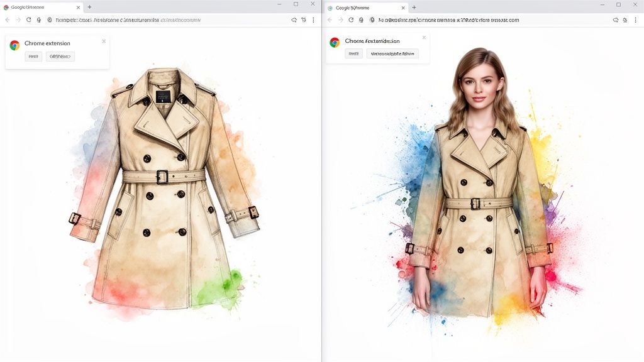
Task: Click the Chrome logo in left extension popup
Action: 15,45
